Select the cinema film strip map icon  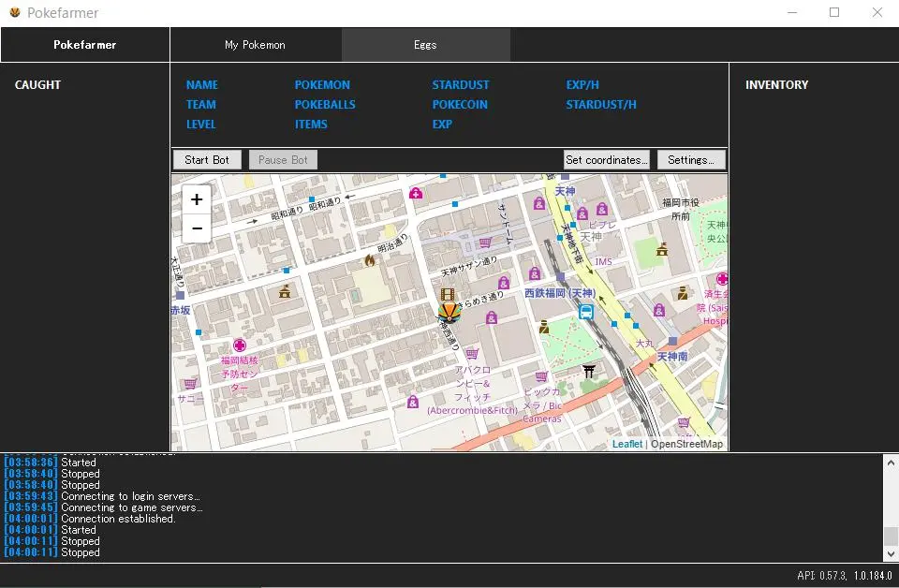pyautogui.click(x=448, y=295)
